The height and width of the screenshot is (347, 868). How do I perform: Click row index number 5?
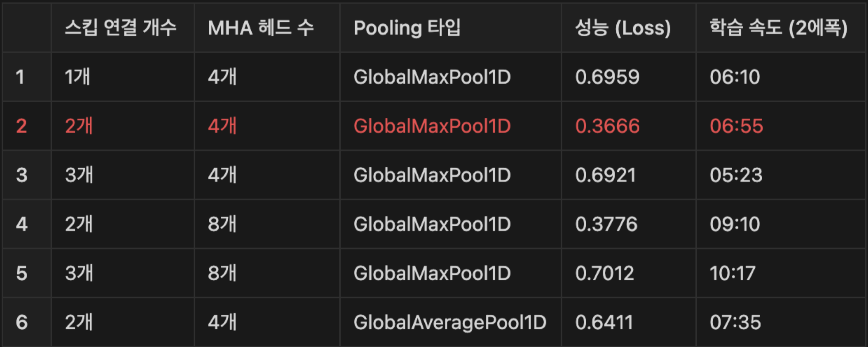[22, 273]
